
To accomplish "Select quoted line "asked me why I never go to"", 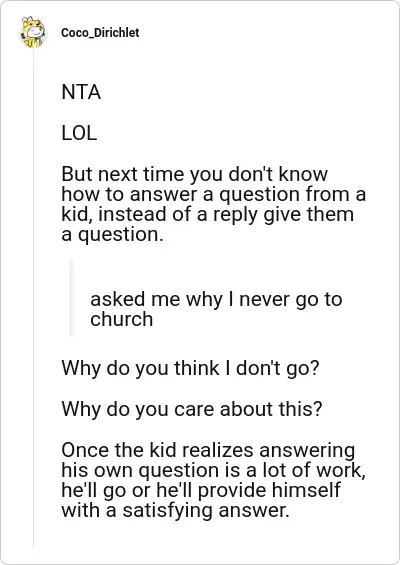I will [216, 299].
